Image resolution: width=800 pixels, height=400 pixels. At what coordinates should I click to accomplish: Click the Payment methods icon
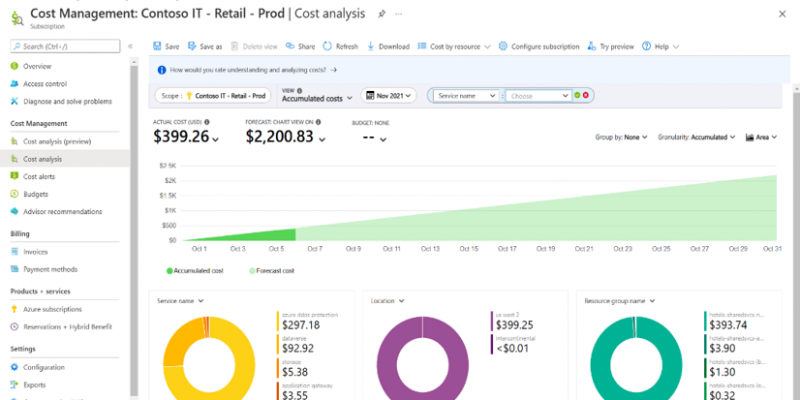pos(15,269)
